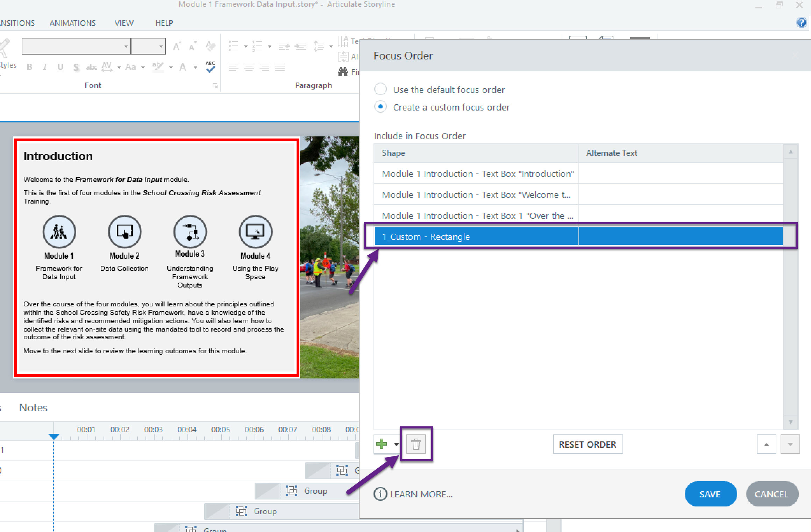Expand numbering dropdown arrow
The image size is (811, 532).
269,46
